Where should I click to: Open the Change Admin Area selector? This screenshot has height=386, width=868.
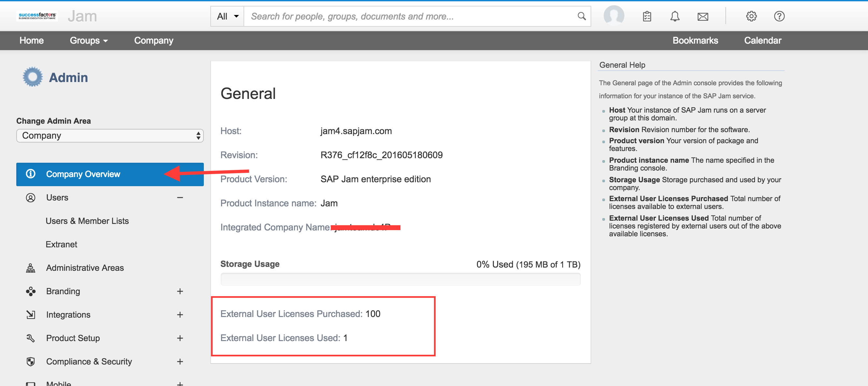click(x=110, y=135)
